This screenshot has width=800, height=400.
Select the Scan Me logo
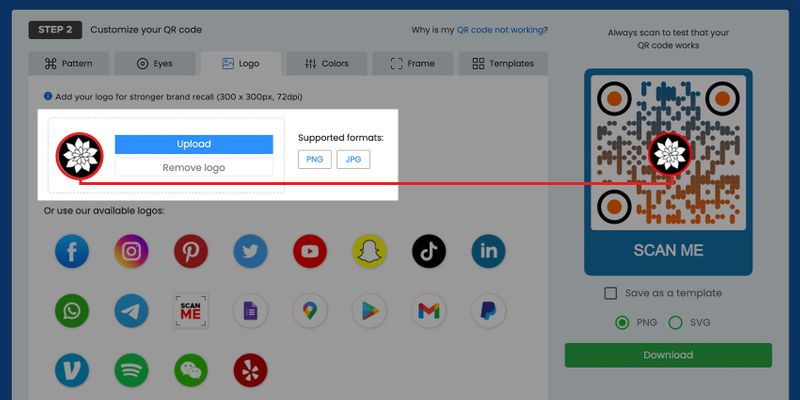[191, 311]
